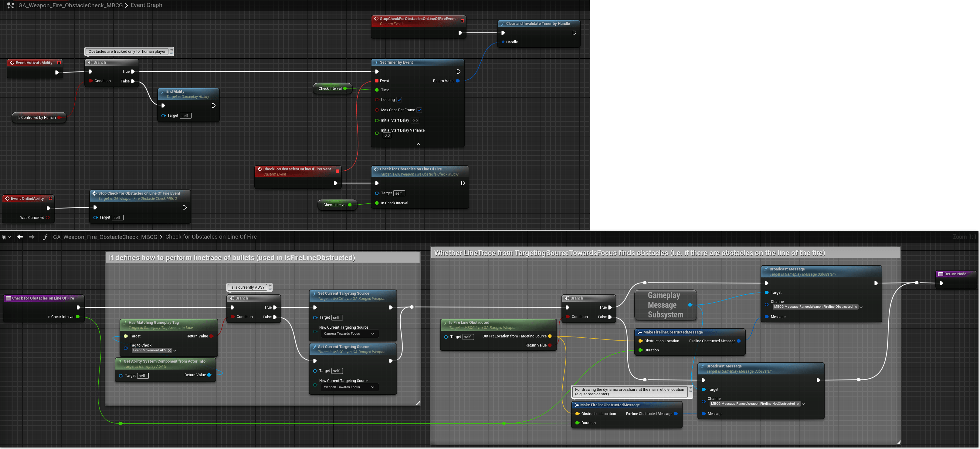Click the back navigation arrow

pos(20,237)
